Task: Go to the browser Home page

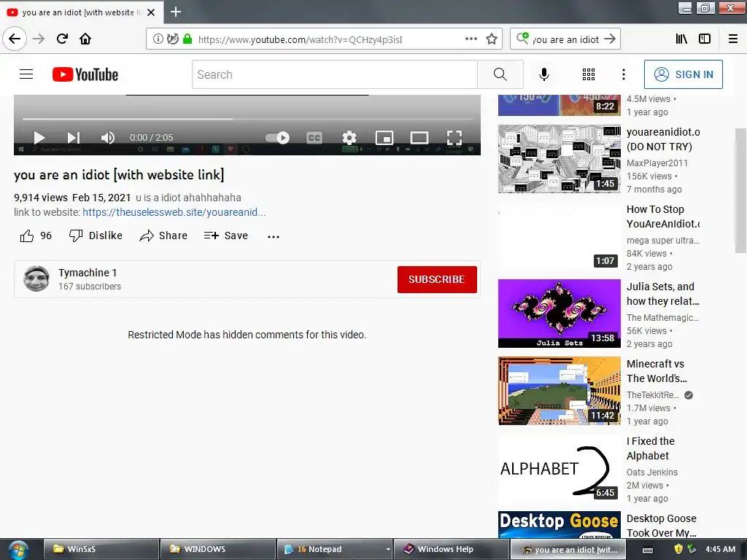Action: (x=85, y=39)
